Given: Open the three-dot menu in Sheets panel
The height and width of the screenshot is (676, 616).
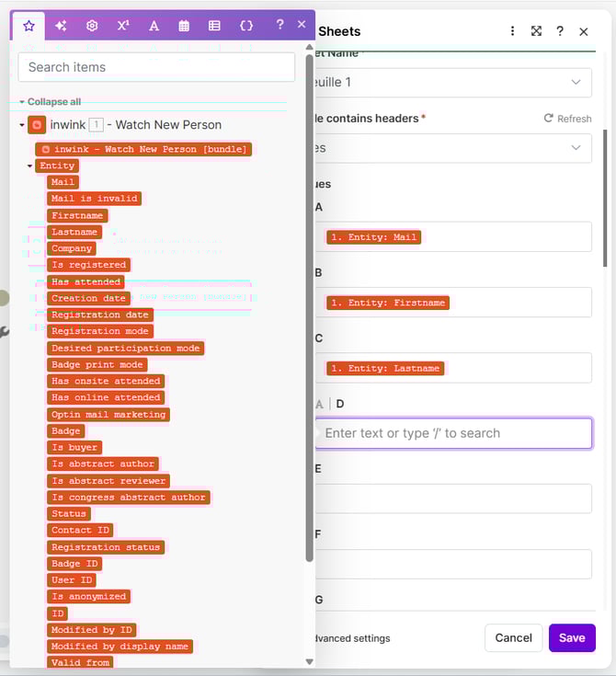Looking at the screenshot, I should tap(512, 31).
